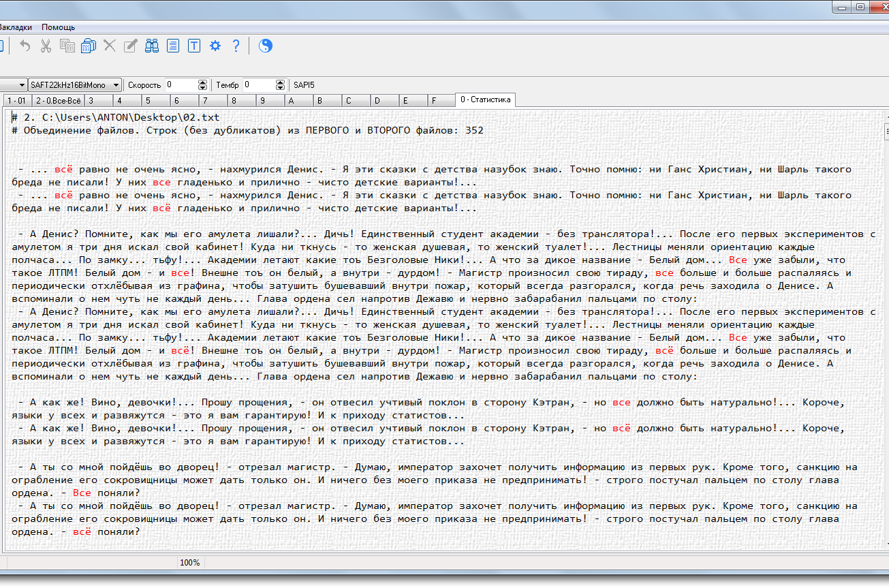Screen dimensions: 889x588
Task: Click the question mark help icon
Action: coord(236,46)
